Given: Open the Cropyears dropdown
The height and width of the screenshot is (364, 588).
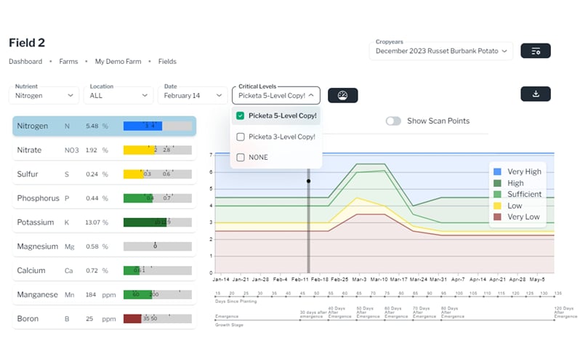Looking at the screenshot, I should tap(441, 51).
